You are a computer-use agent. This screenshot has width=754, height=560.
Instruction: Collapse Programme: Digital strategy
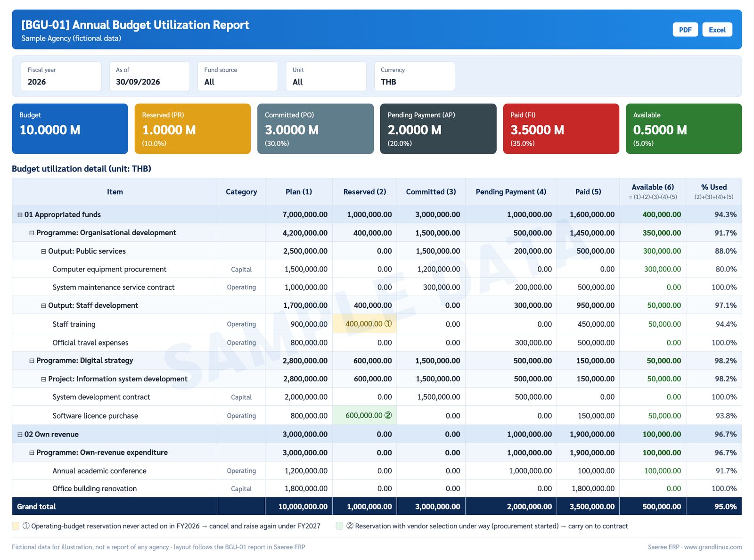(x=32, y=361)
